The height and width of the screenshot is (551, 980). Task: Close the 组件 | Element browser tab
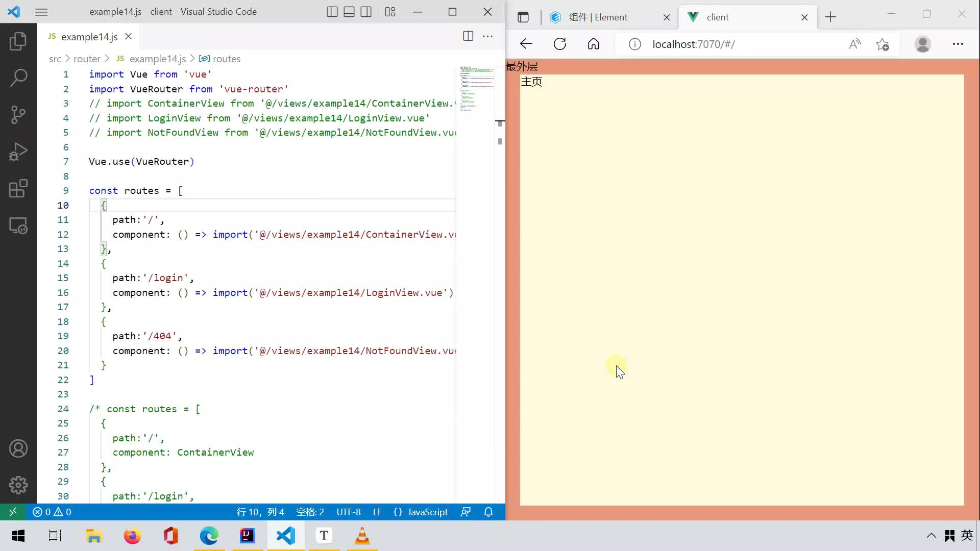[x=667, y=17]
